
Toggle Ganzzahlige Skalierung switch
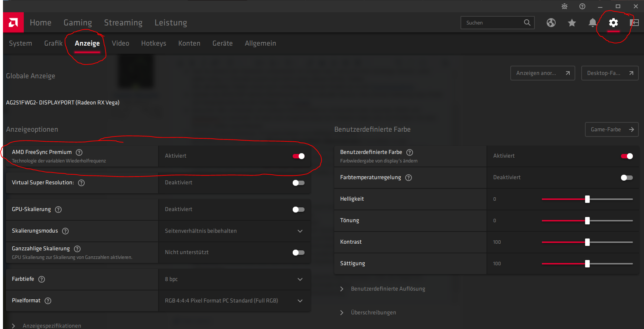[299, 253]
